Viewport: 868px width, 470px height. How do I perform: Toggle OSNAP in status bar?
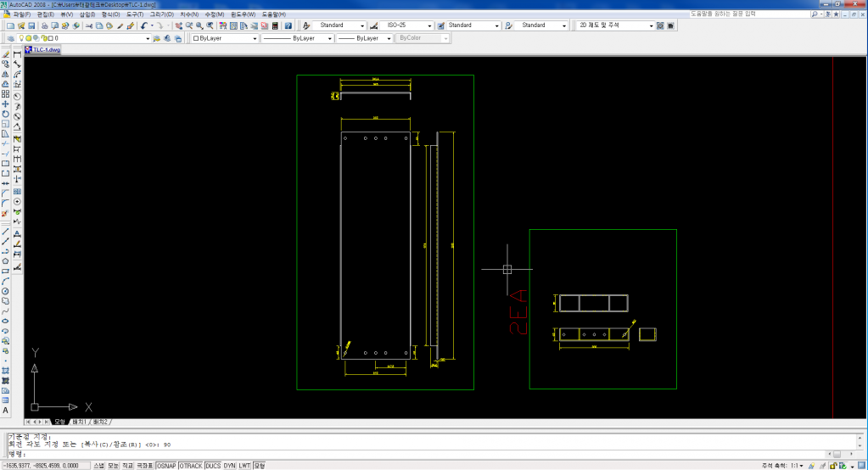tap(166, 466)
